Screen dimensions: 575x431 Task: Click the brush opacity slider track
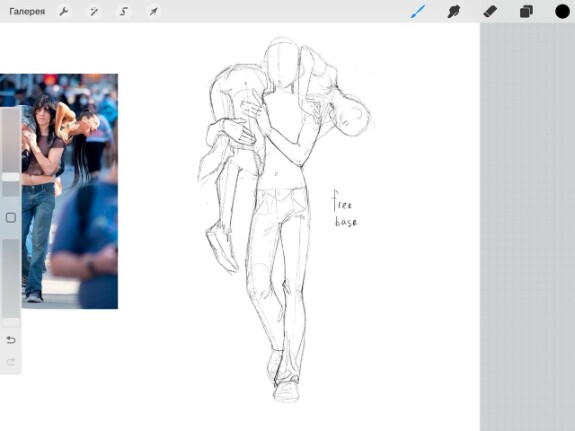[x=11, y=279]
